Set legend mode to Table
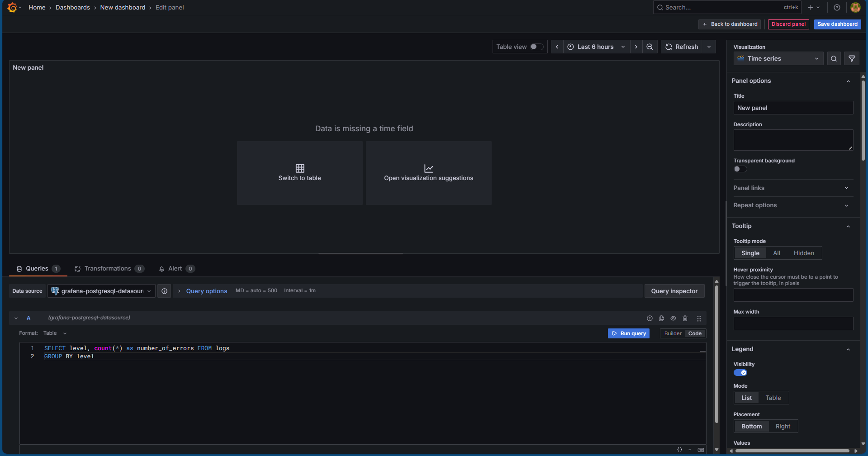This screenshot has height=456, width=868. pyautogui.click(x=773, y=398)
